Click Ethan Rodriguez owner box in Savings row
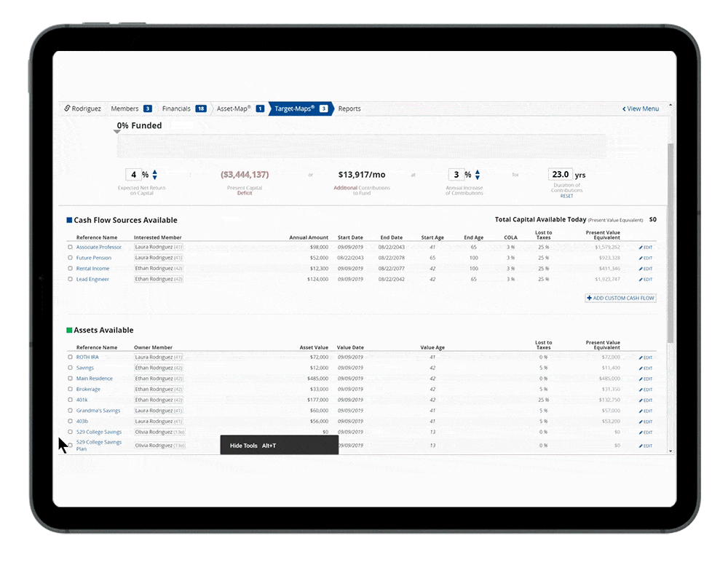The image size is (728, 565). (x=159, y=368)
